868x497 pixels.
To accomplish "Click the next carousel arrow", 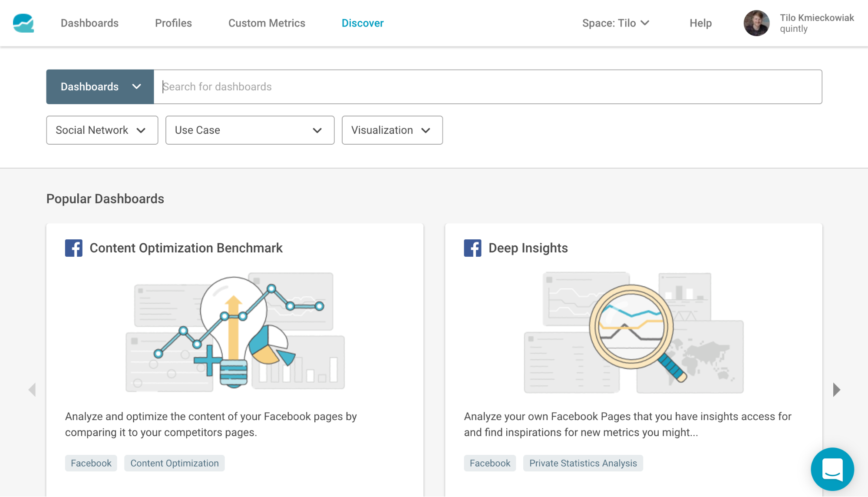I will (x=836, y=390).
